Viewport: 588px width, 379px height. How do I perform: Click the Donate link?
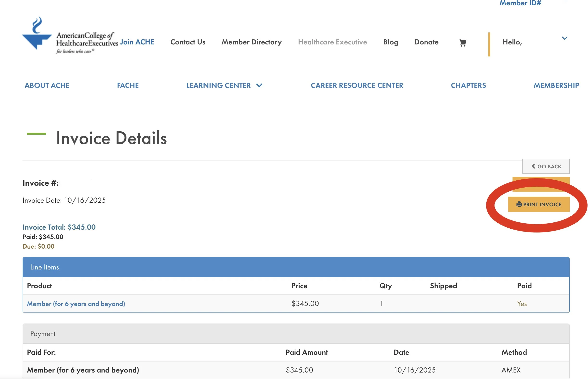[426, 42]
